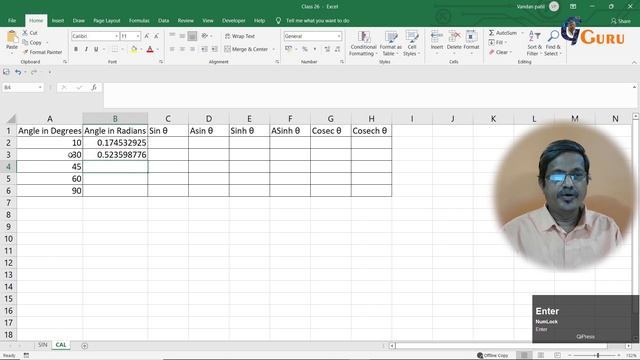Increase decimal places

(327, 49)
